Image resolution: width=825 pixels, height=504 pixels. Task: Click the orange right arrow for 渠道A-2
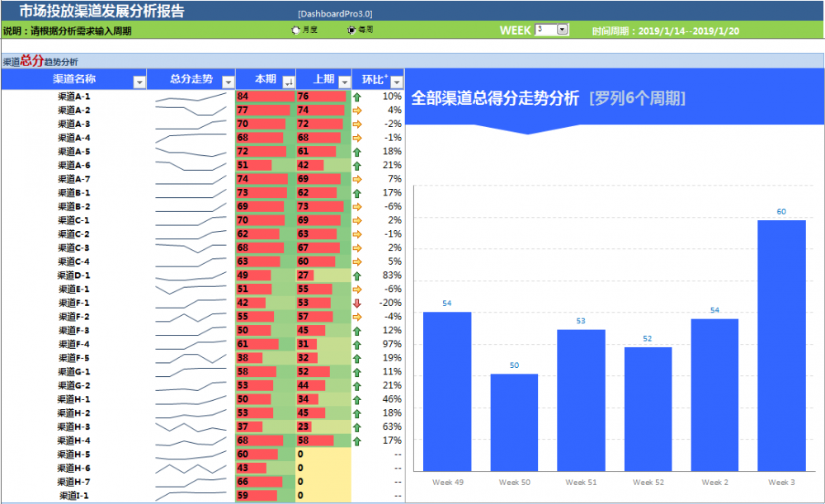357,111
